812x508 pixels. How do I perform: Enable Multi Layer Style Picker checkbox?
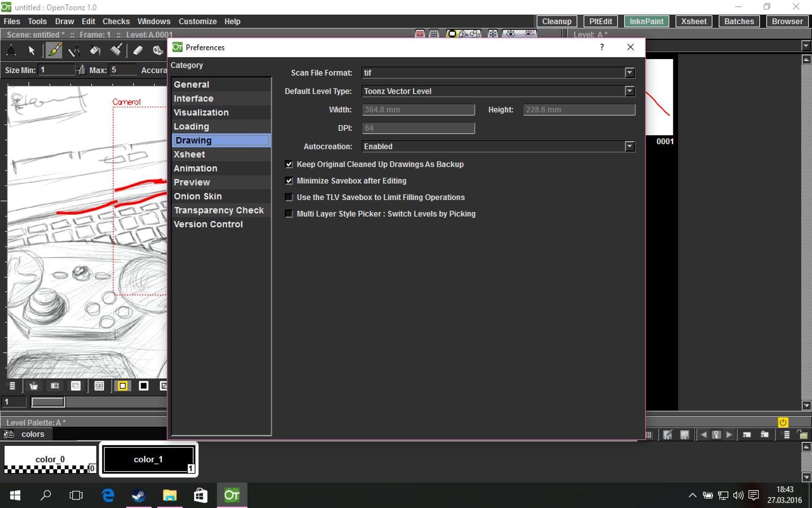pos(289,214)
